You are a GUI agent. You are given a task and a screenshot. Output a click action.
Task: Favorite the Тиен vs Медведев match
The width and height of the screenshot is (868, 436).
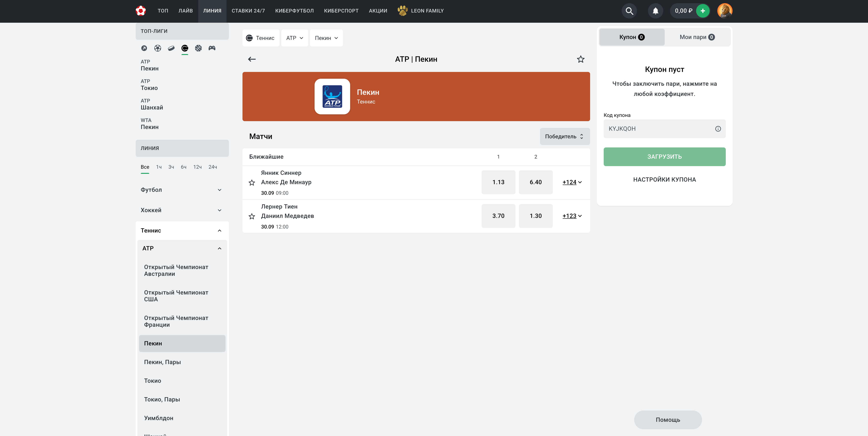(252, 216)
